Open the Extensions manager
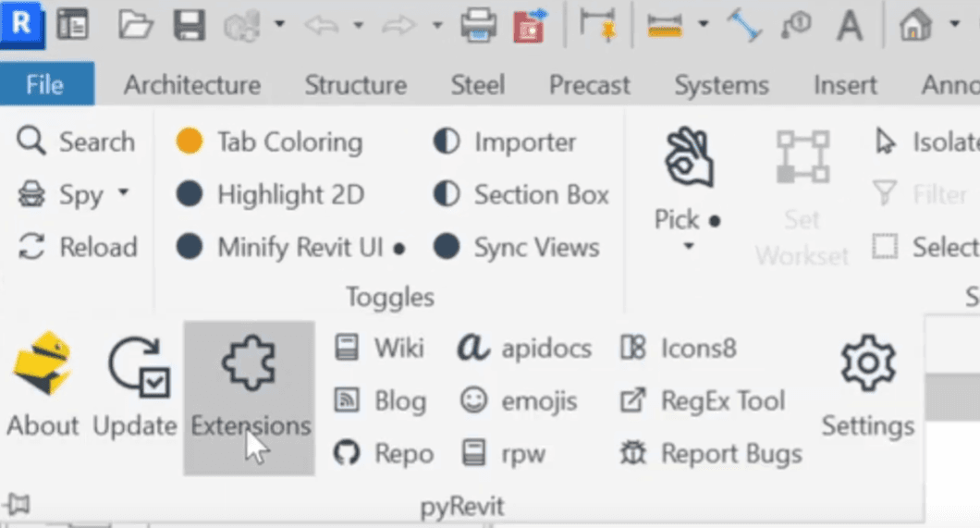This screenshot has height=528, width=980. [x=250, y=398]
